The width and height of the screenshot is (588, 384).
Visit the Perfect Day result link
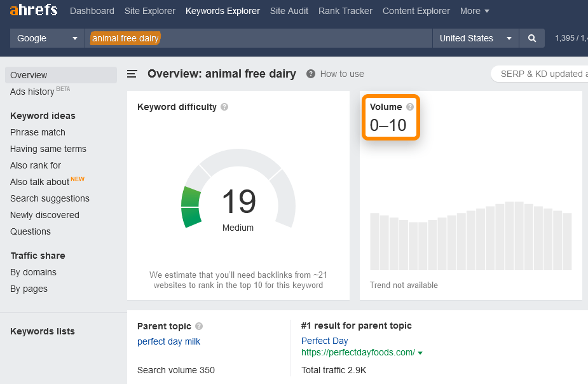click(x=324, y=340)
